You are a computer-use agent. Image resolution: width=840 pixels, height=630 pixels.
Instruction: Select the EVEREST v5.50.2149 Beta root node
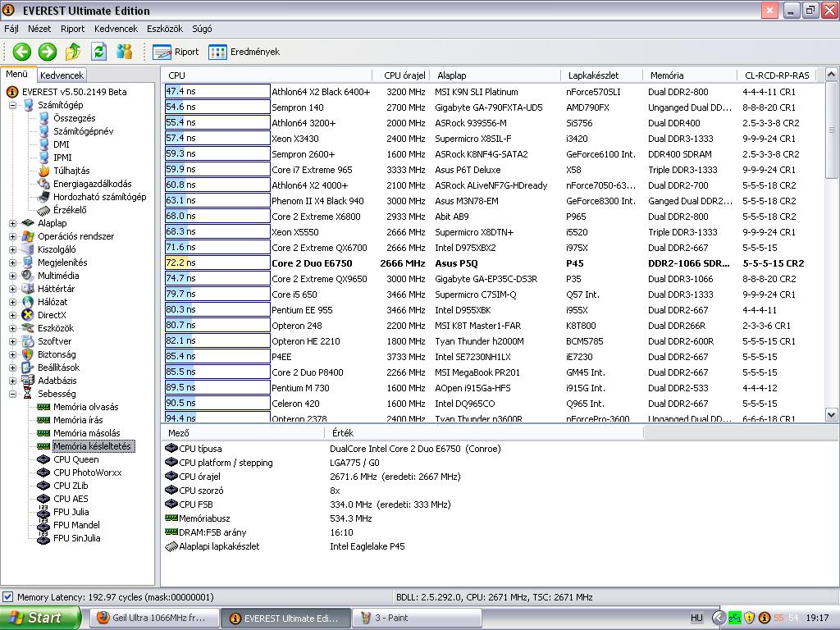(x=75, y=92)
